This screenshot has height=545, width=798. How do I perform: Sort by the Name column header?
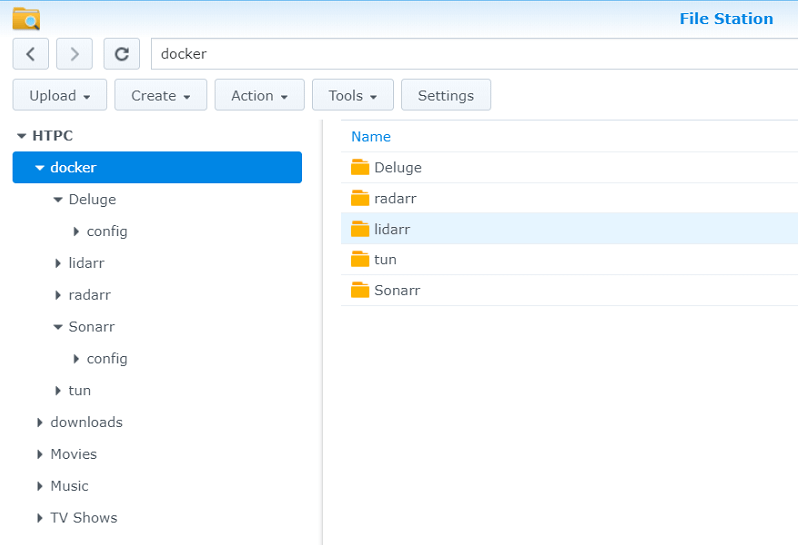pyautogui.click(x=371, y=136)
